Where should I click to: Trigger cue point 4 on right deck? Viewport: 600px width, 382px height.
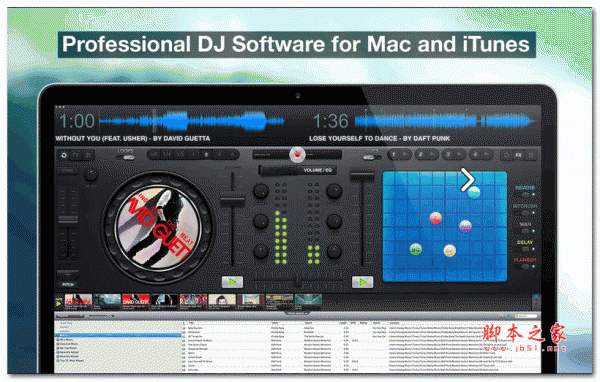pyautogui.click(x=475, y=155)
